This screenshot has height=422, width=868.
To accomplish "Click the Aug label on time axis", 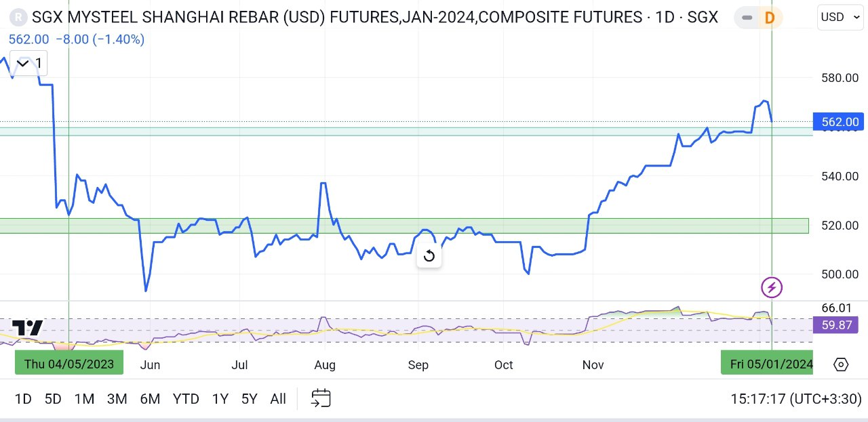I will 325,364.
